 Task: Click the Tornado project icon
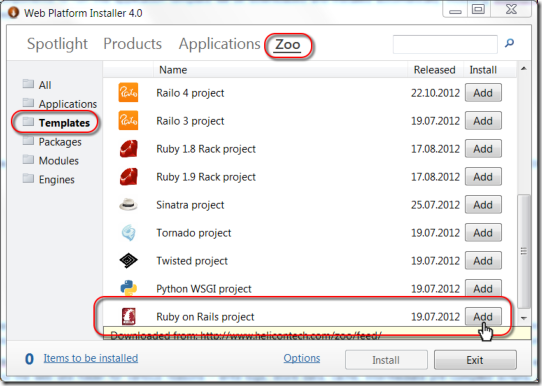129,233
